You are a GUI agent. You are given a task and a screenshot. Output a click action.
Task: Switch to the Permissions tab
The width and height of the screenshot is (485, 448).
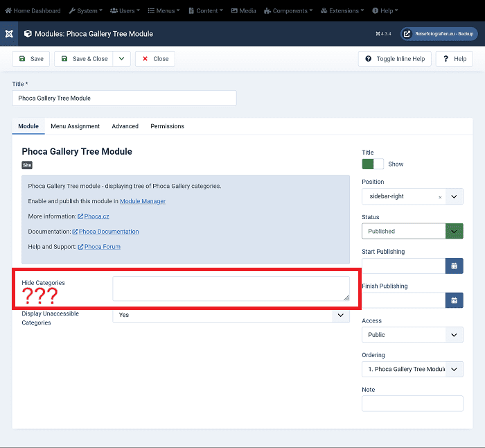tap(167, 126)
